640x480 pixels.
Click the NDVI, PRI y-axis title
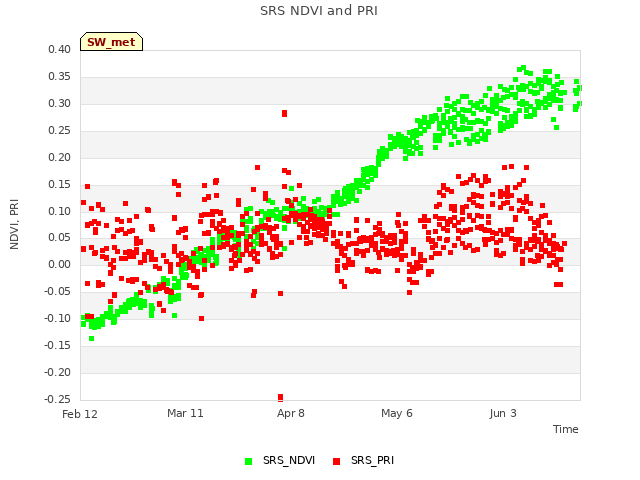click(x=14, y=224)
